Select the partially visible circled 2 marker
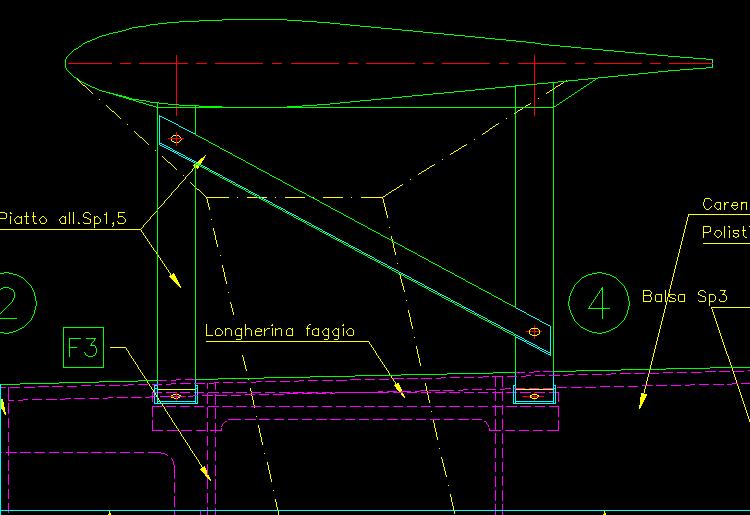The height and width of the screenshot is (515, 750). click(12, 302)
